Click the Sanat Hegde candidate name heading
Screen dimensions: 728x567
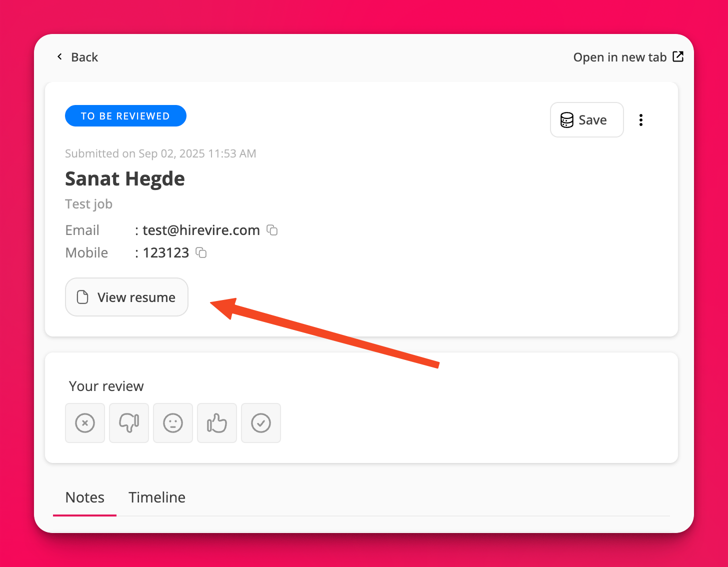pos(125,178)
